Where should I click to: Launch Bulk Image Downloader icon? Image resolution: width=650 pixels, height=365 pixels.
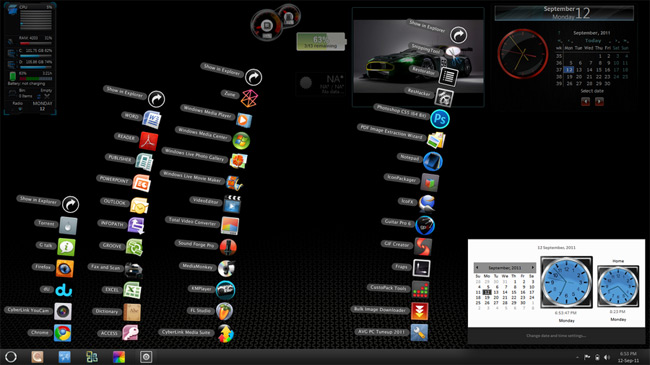(420, 311)
